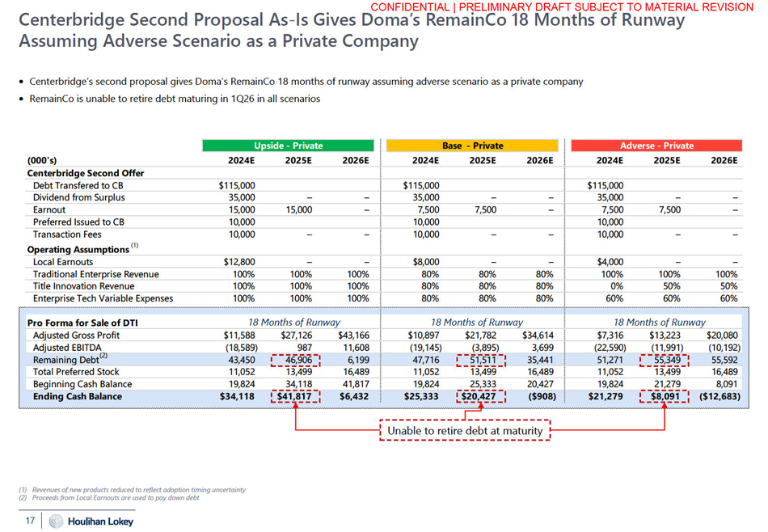Select the green Upside - Private header
The width and height of the screenshot is (768, 532).
tap(289, 146)
